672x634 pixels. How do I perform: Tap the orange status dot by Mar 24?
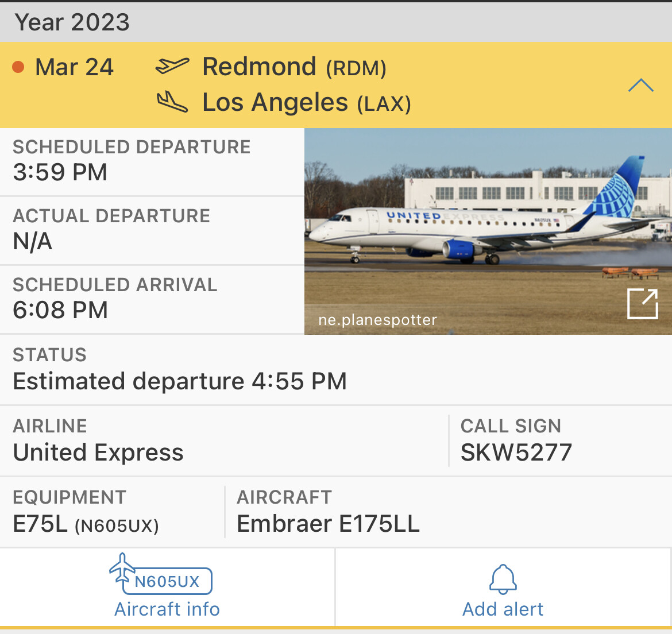pos(18,67)
